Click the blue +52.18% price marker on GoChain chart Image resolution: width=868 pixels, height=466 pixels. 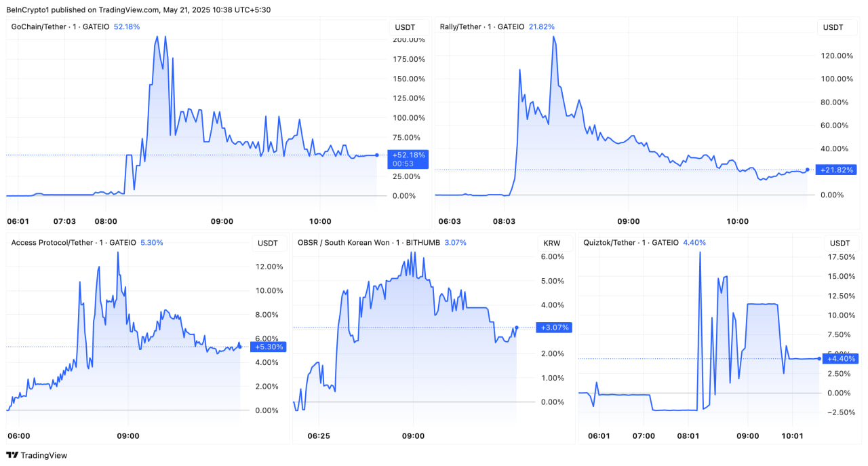[409, 159]
